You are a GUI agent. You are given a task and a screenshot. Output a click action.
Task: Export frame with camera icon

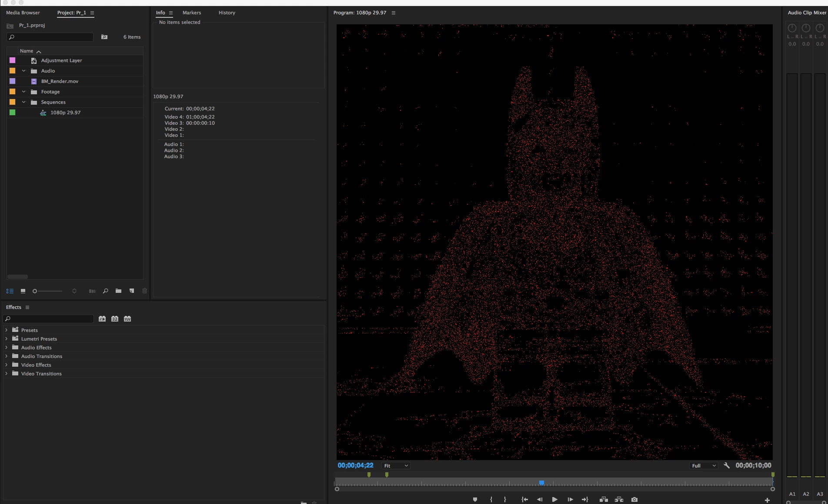tap(634, 500)
